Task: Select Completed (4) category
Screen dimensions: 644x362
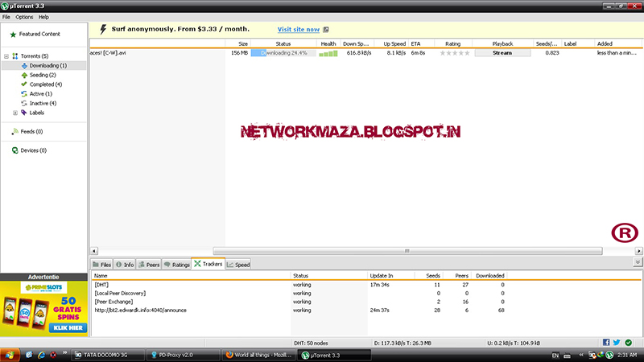Action: point(45,84)
